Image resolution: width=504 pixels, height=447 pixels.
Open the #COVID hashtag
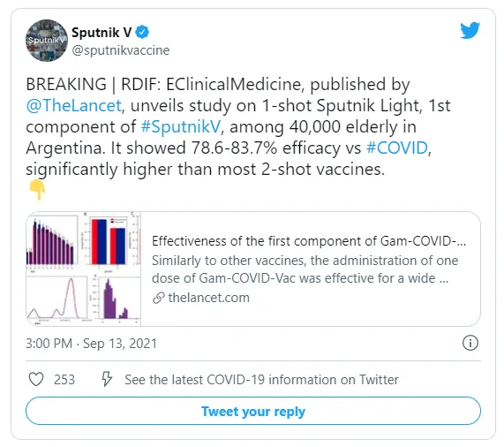click(397, 148)
